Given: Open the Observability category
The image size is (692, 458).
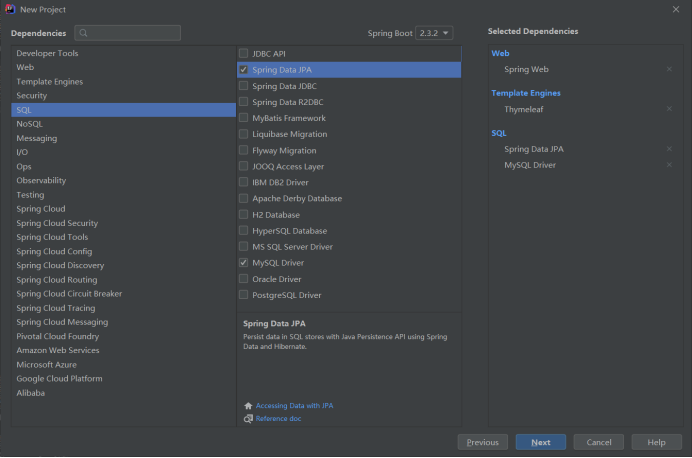Looking at the screenshot, I should pyautogui.click(x=124, y=180).
